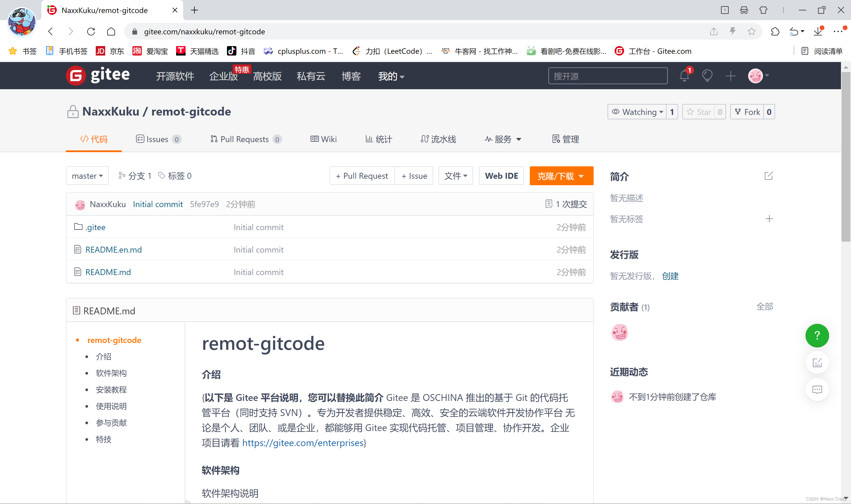Add a repository tag via plus icon
This screenshot has width=851, height=504.
tap(769, 219)
